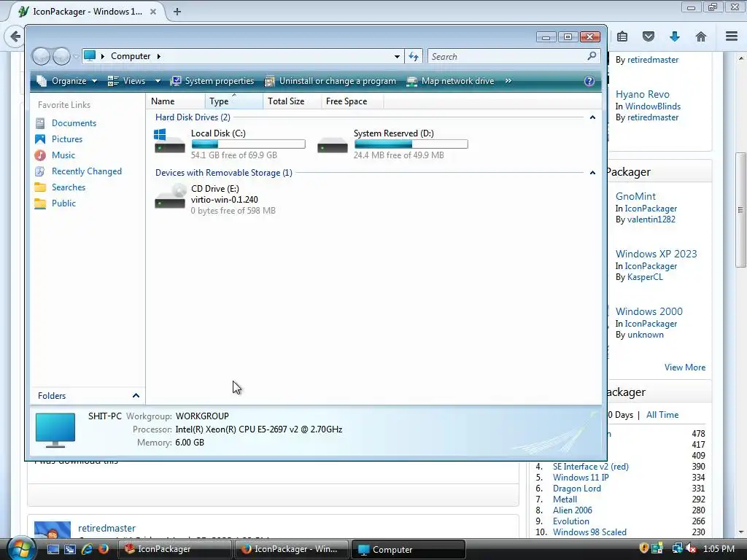Open Explorer help question mark icon
This screenshot has width=747, height=560.
point(589,81)
